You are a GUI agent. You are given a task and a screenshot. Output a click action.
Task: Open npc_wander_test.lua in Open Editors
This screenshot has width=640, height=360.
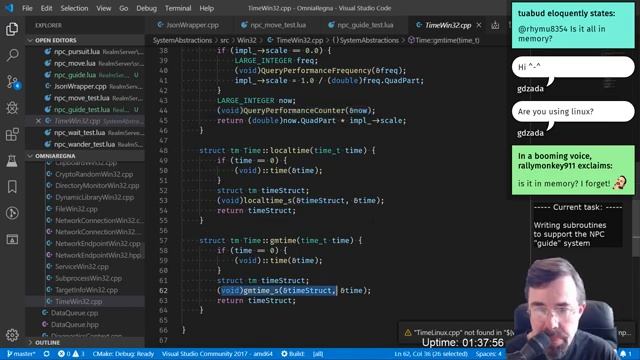tap(85, 144)
